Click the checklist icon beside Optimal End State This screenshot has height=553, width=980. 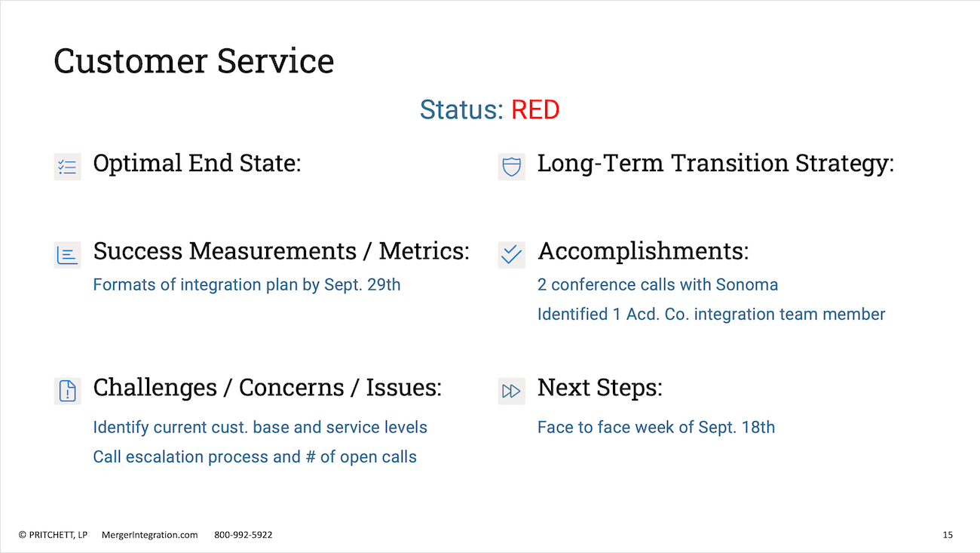coord(67,167)
